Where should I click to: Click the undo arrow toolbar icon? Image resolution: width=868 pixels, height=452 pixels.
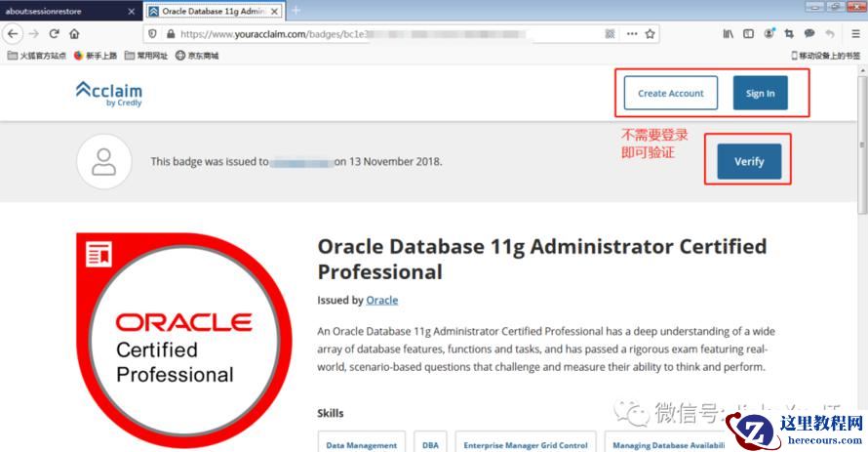(829, 34)
